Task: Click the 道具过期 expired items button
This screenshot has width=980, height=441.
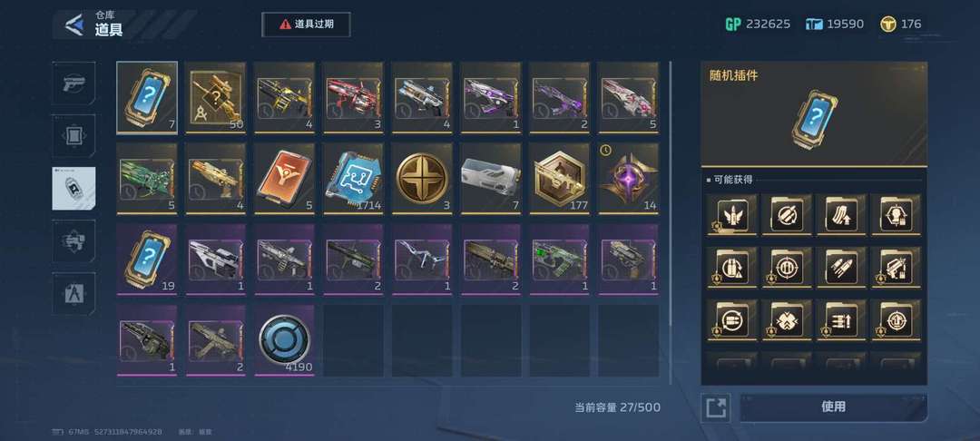Action: click(x=307, y=24)
